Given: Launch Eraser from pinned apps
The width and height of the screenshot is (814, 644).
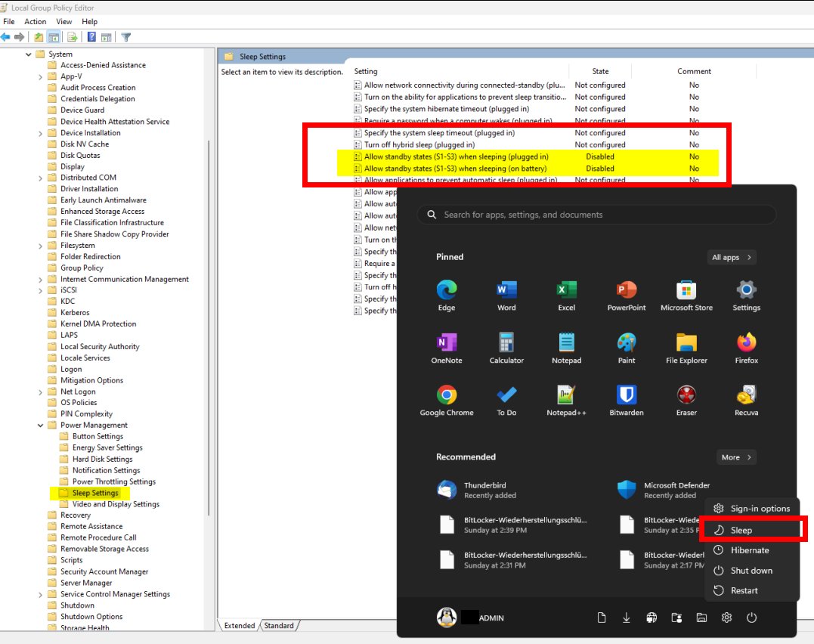Looking at the screenshot, I should 686,401.
